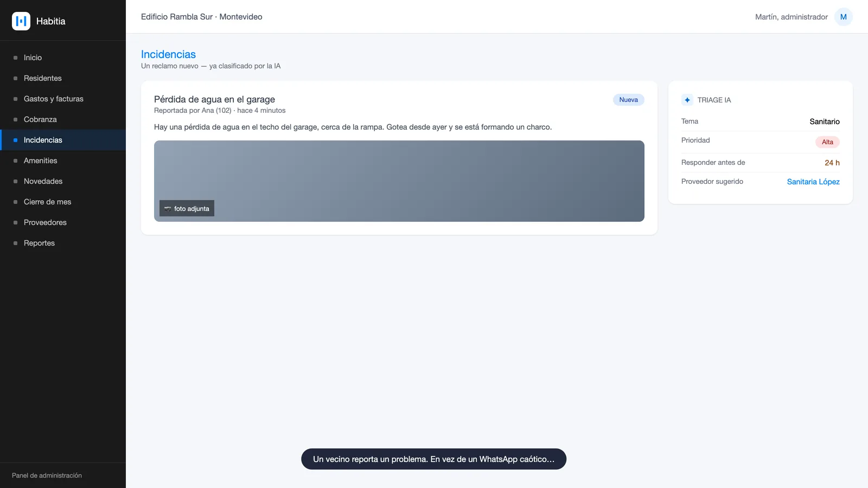The height and width of the screenshot is (488, 868).
Task: Open the Proveedores section
Action: pos(63,222)
